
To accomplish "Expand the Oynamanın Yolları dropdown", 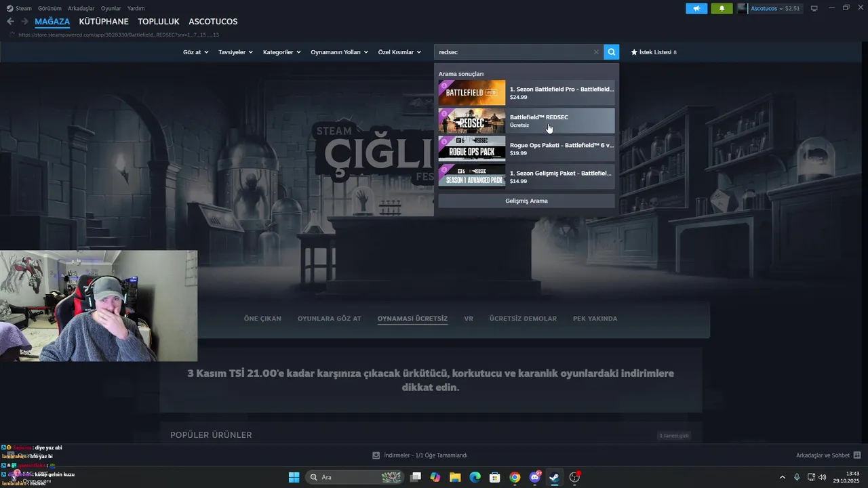I will (339, 52).
